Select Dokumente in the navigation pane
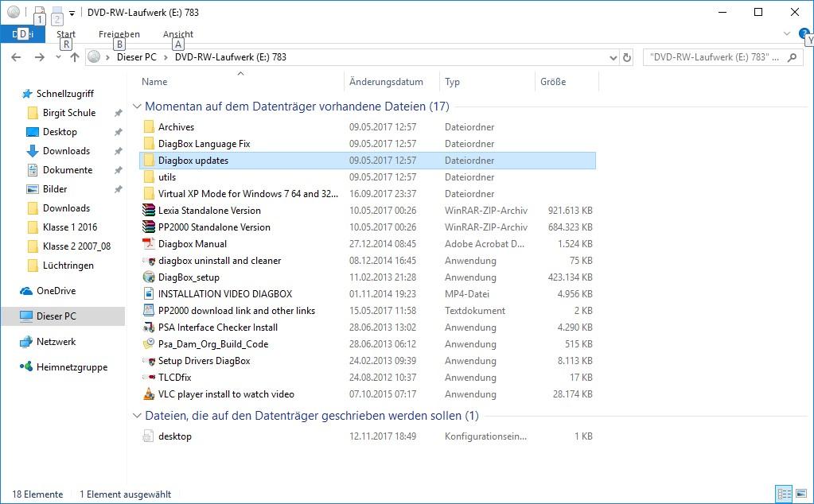The width and height of the screenshot is (814, 504). pos(68,170)
